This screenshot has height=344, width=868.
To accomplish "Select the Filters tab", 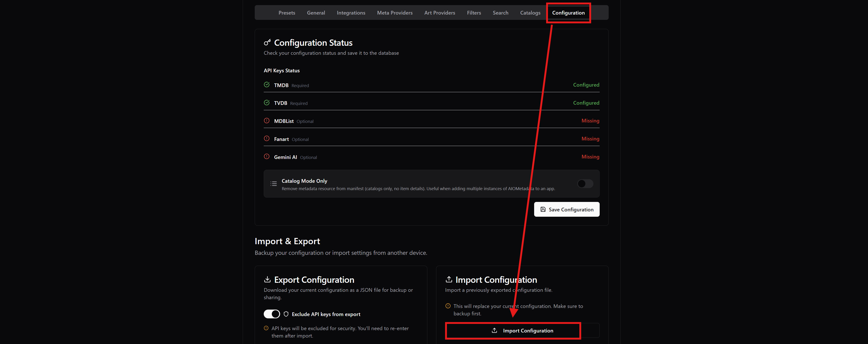I will click(474, 12).
